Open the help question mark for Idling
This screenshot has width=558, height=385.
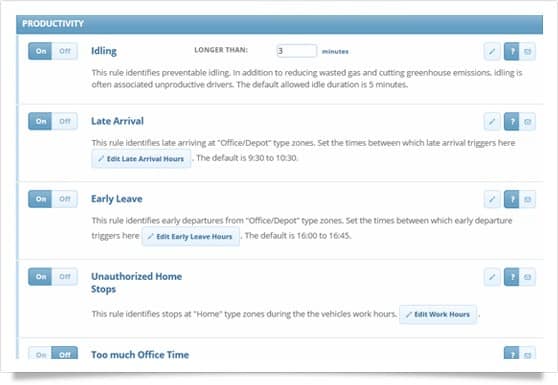tap(512, 52)
